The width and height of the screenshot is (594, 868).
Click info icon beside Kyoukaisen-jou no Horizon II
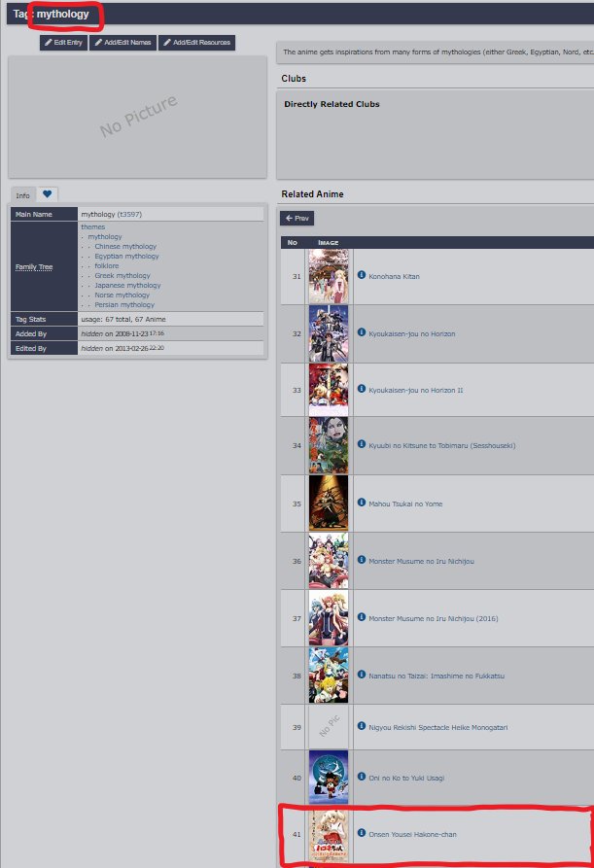pyautogui.click(x=362, y=389)
